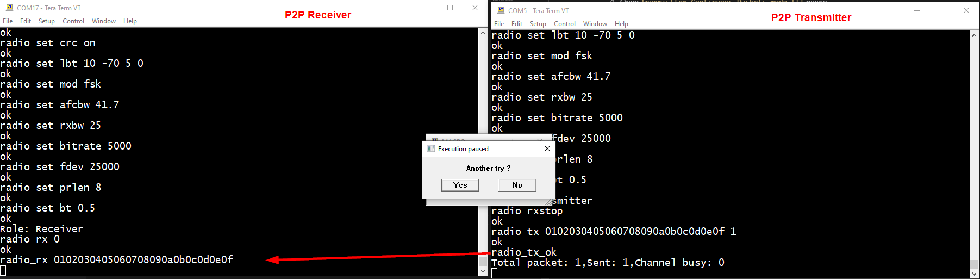The image size is (980, 279).
Task: Close the Execution paused dialog
Action: click(547, 148)
